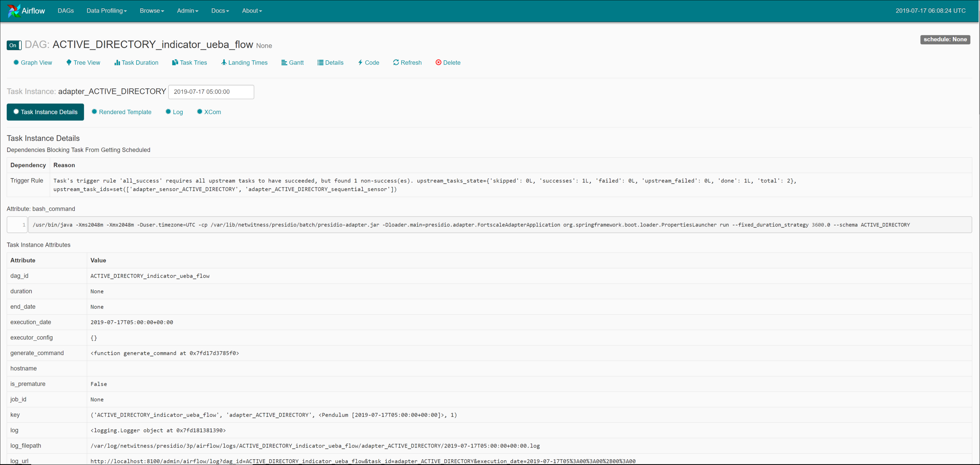Toggle the DAG On switch off

14,45
